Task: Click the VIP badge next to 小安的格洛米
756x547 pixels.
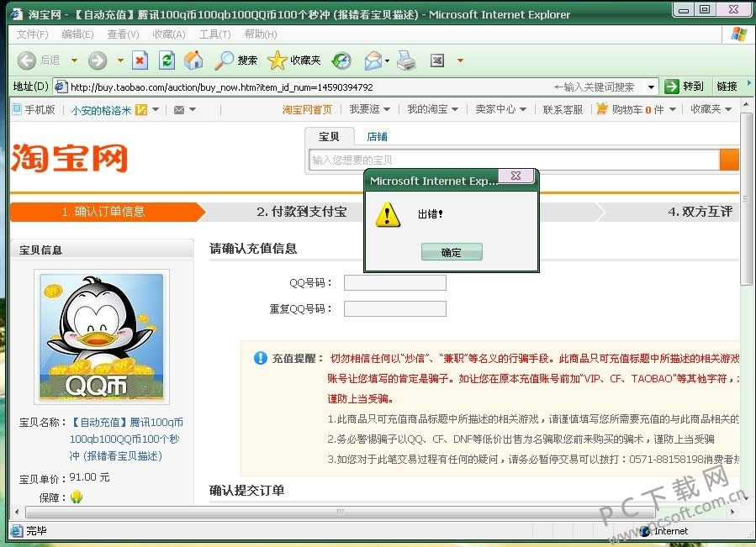Action: (x=141, y=110)
